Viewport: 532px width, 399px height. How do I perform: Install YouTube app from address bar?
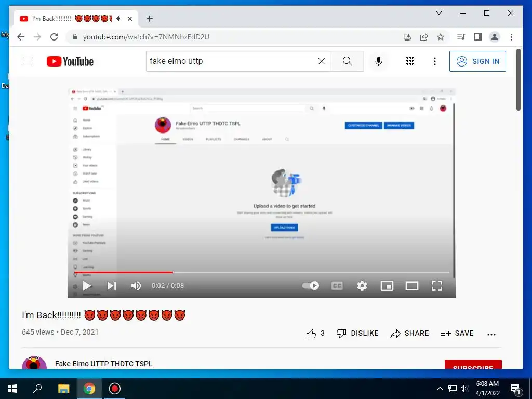click(407, 37)
